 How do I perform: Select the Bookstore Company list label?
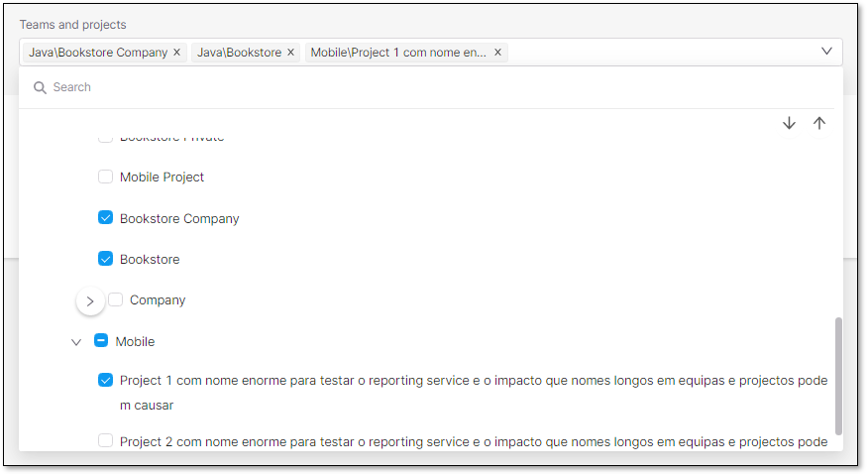[179, 219]
